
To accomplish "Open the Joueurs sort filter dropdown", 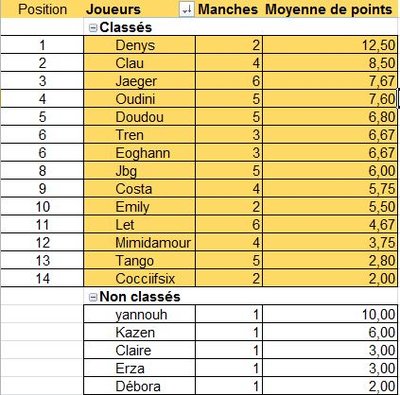I will point(186,10).
